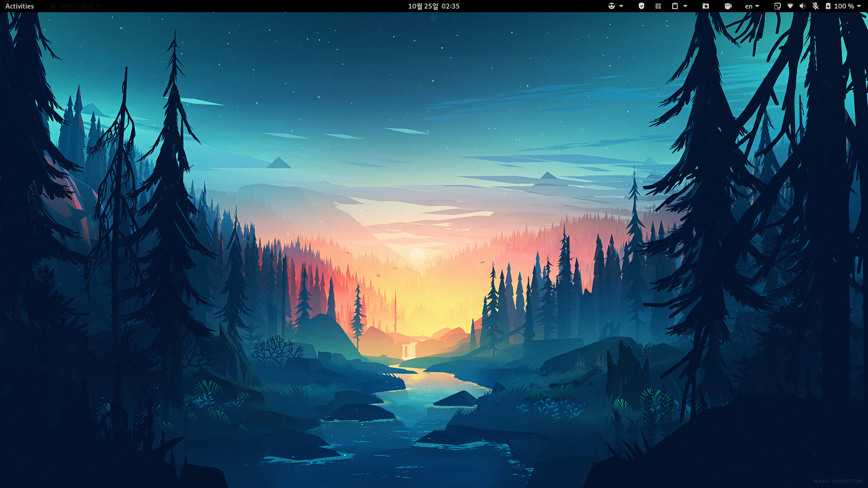Open the Activities overview
This screenshot has height=488, width=868.
click(x=19, y=6)
